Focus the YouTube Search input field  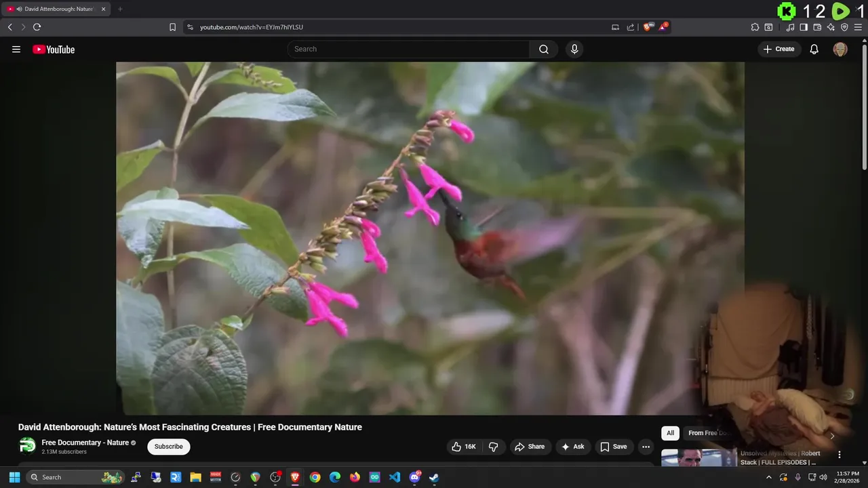408,49
